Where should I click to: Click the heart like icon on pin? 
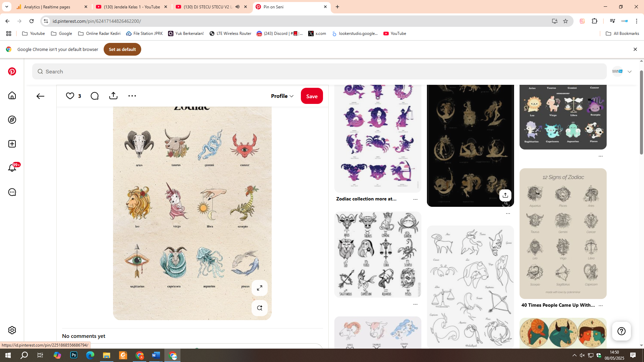[x=70, y=96]
